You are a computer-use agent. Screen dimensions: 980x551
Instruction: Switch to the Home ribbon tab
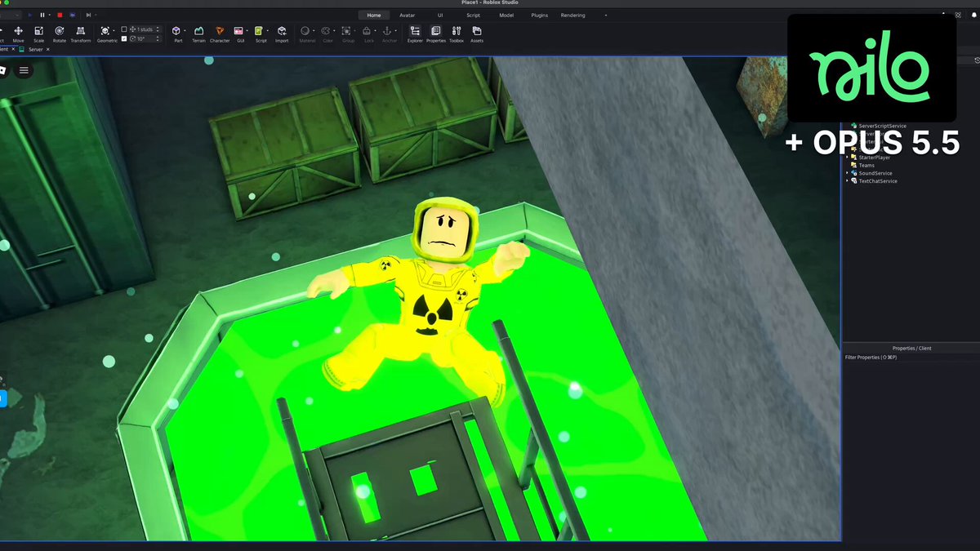[x=374, y=15]
